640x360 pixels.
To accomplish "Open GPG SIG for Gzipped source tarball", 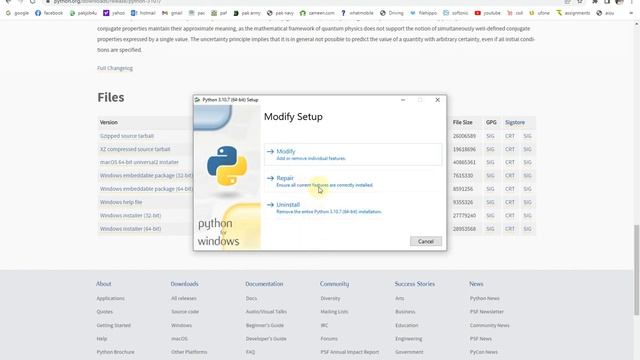I will point(490,136).
